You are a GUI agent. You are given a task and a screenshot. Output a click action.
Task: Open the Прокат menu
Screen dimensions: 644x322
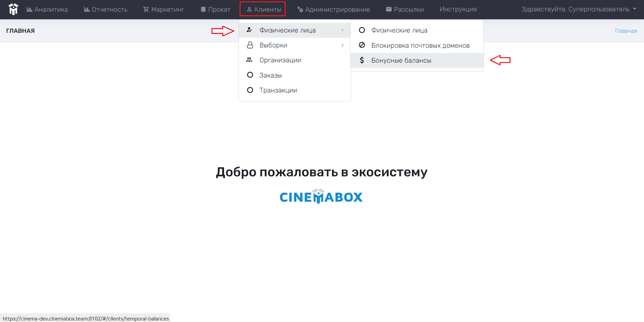[215, 9]
